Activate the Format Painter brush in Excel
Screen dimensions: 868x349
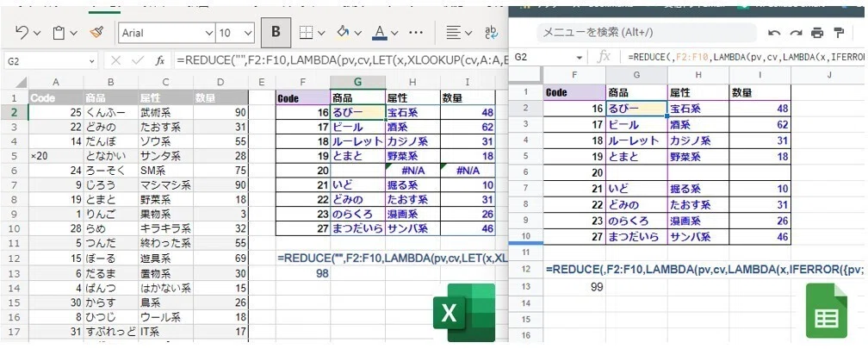click(96, 33)
